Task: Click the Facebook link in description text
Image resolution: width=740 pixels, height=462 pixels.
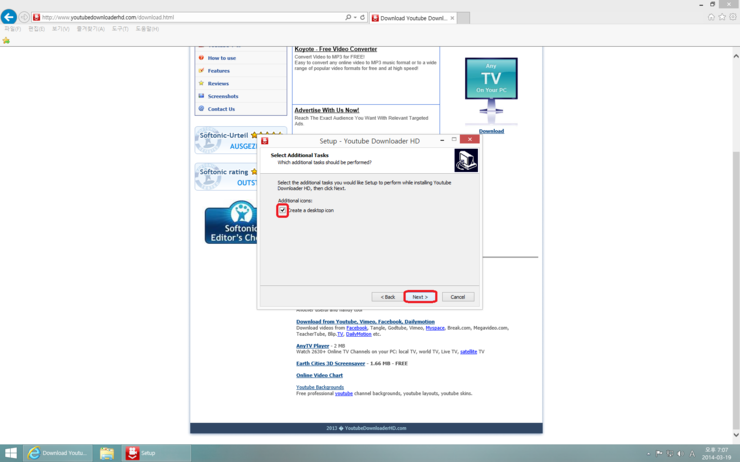Action: [x=356, y=328]
